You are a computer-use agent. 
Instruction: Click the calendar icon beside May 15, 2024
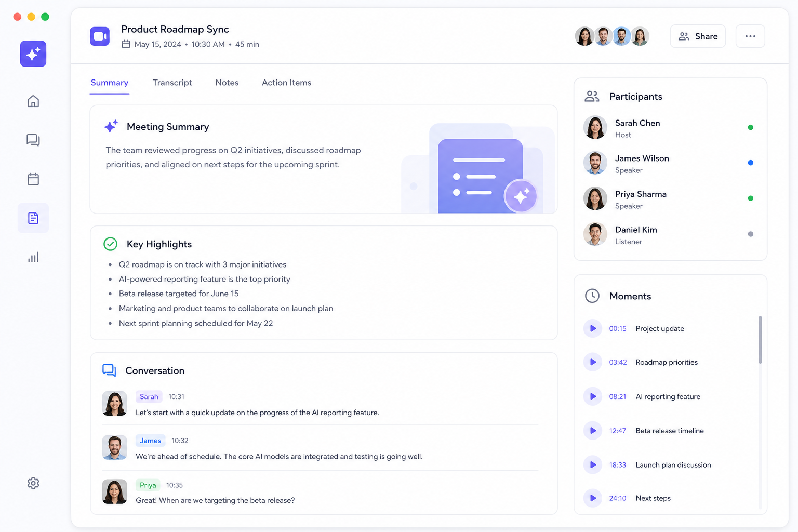pyautogui.click(x=126, y=44)
